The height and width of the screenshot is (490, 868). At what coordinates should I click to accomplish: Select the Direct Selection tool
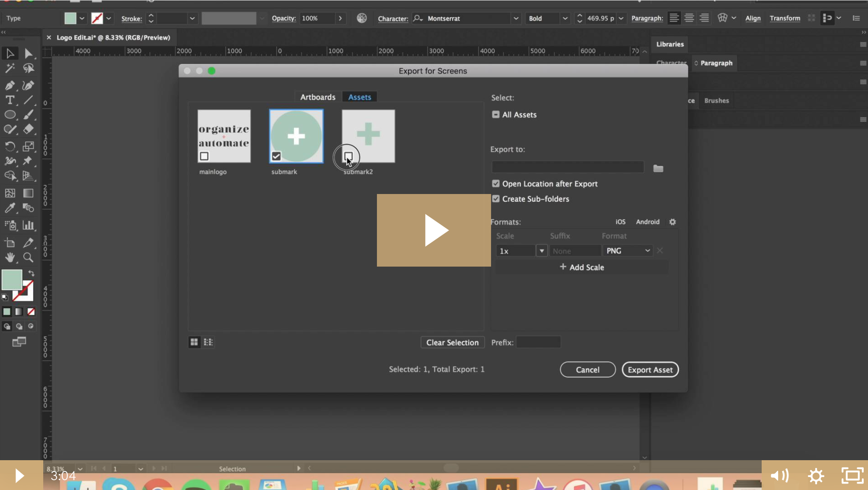point(28,53)
